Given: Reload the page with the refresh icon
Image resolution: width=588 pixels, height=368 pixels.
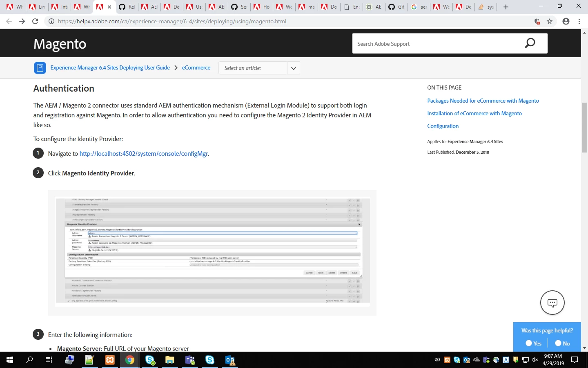Looking at the screenshot, I should click(35, 21).
